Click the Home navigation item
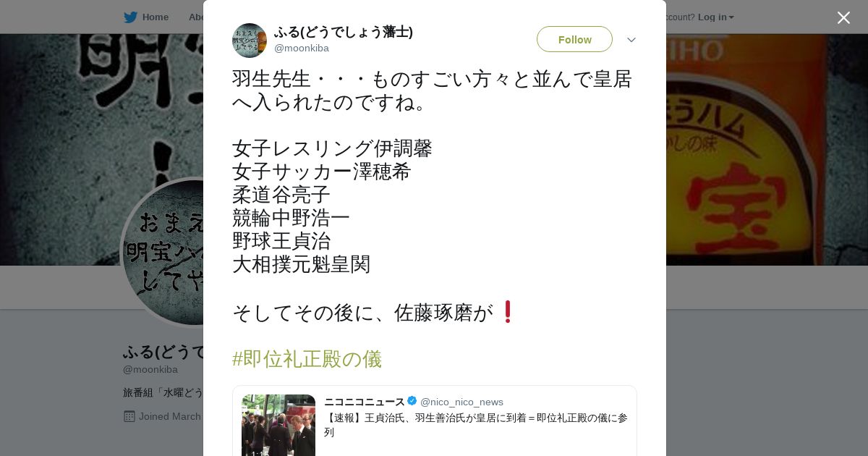The width and height of the screenshot is (868, 456). [x=146, y=17]
